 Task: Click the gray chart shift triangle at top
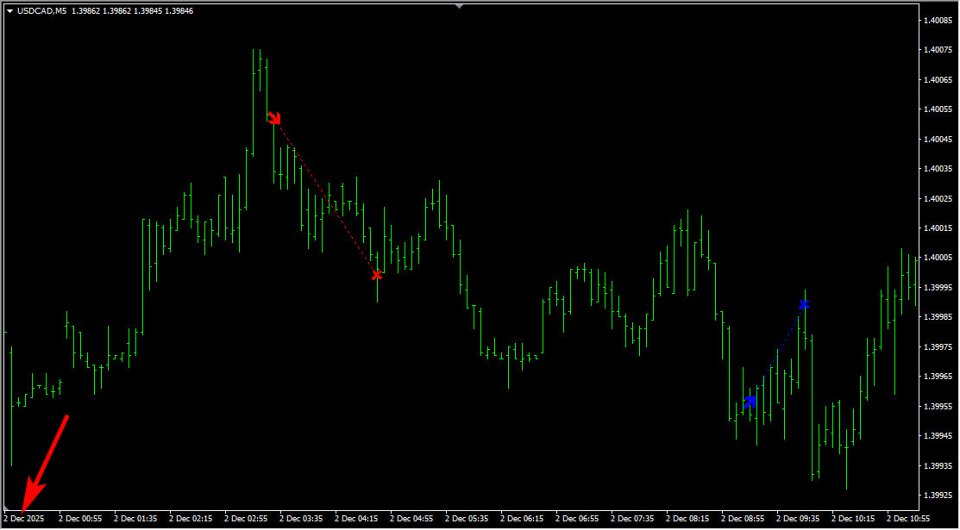pyautogui.click(x=460, y=6)
